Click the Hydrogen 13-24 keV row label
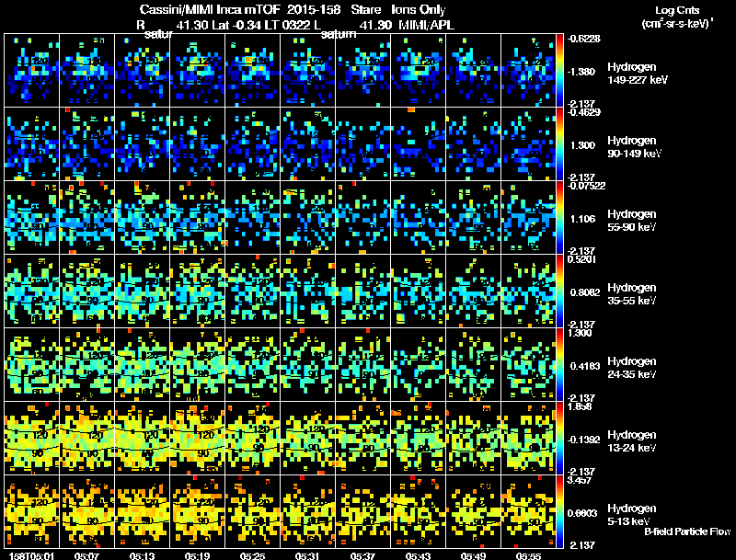This screenshot has width=736, height=560. (x=632, y=441)
